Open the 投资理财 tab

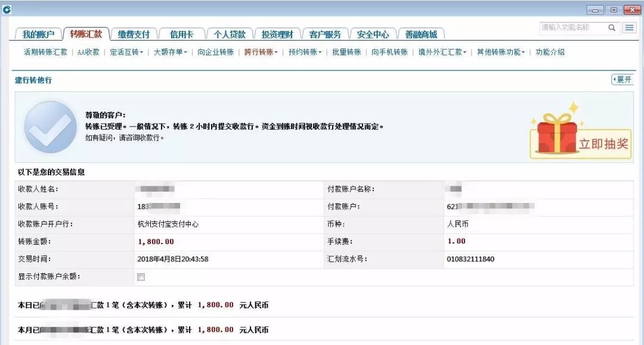coord(277,35)
